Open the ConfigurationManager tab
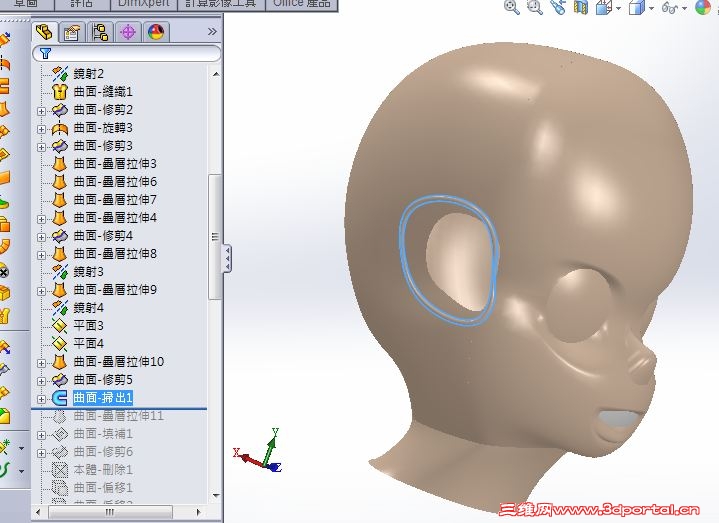Screen dimensions: 719x523 [x=100, y=33]
